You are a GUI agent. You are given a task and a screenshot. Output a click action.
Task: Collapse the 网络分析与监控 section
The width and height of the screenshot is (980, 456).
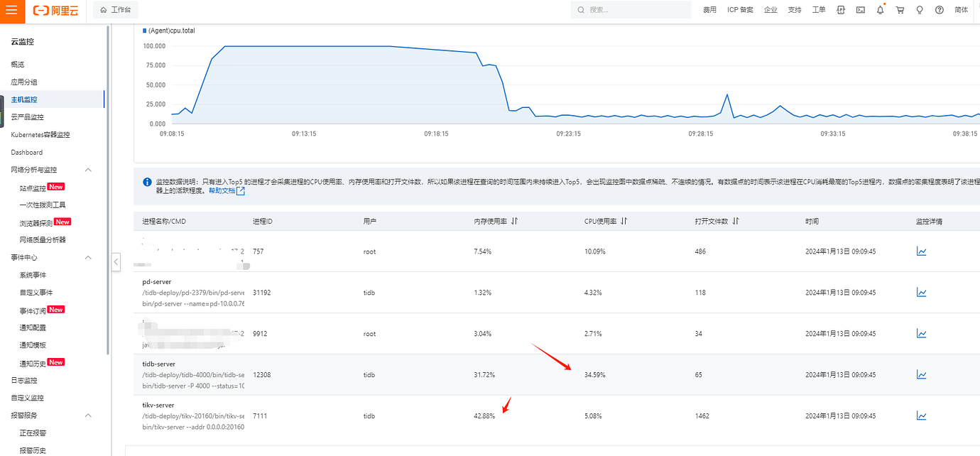pos(88,170)
